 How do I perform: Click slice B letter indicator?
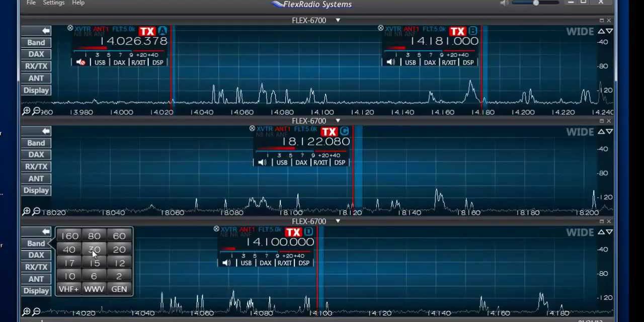473,31
